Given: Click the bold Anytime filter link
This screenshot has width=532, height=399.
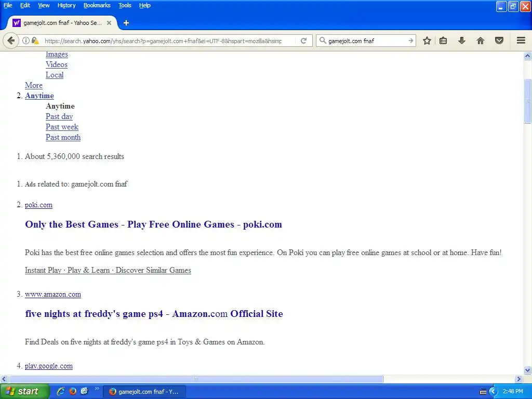Looking at the screenshot, I should tap(39, 96).
